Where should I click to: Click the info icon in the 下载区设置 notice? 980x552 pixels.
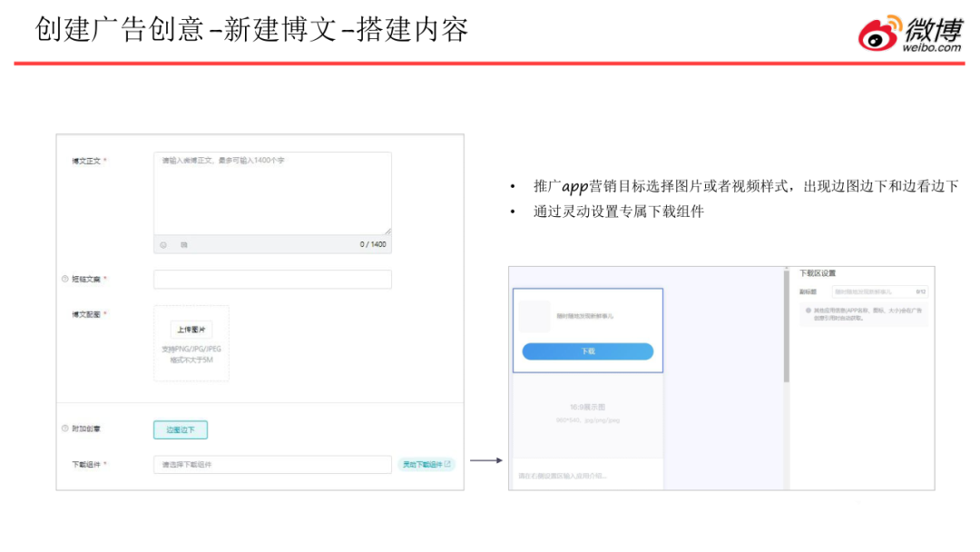(x=808, y=310)
